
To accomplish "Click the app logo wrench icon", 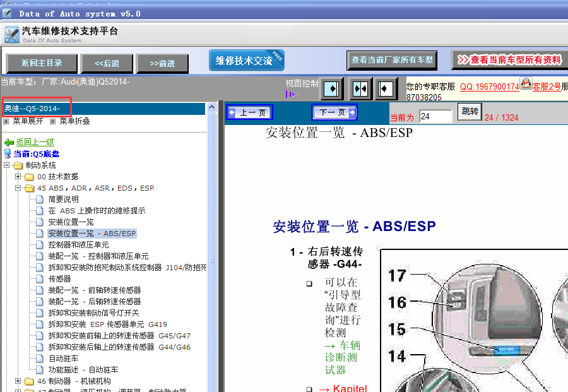I will [11, 35].
